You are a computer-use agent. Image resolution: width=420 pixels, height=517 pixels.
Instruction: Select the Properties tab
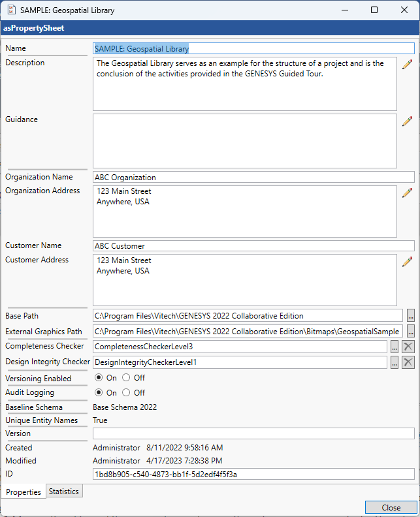24,492
